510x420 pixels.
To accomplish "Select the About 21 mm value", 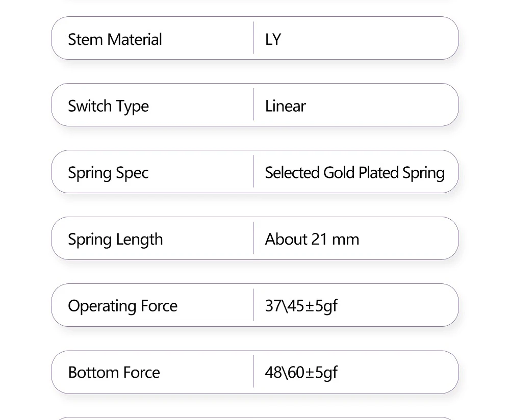I will pyautogui.click(x=312, y=240).
